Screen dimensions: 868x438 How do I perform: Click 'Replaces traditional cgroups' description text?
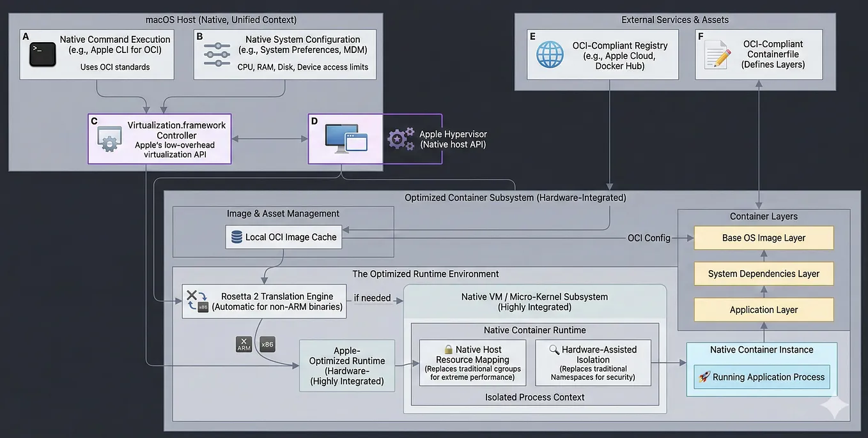pos(473,373)
